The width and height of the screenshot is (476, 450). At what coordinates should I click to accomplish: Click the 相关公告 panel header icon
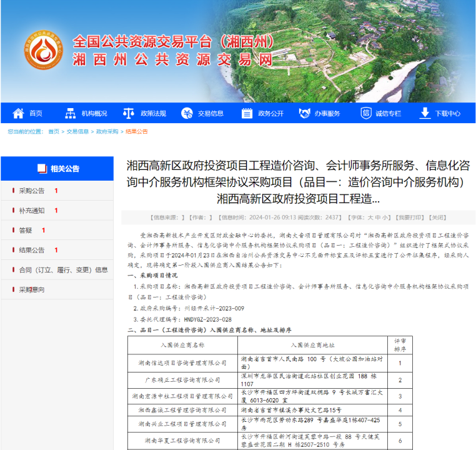(42, 169)
